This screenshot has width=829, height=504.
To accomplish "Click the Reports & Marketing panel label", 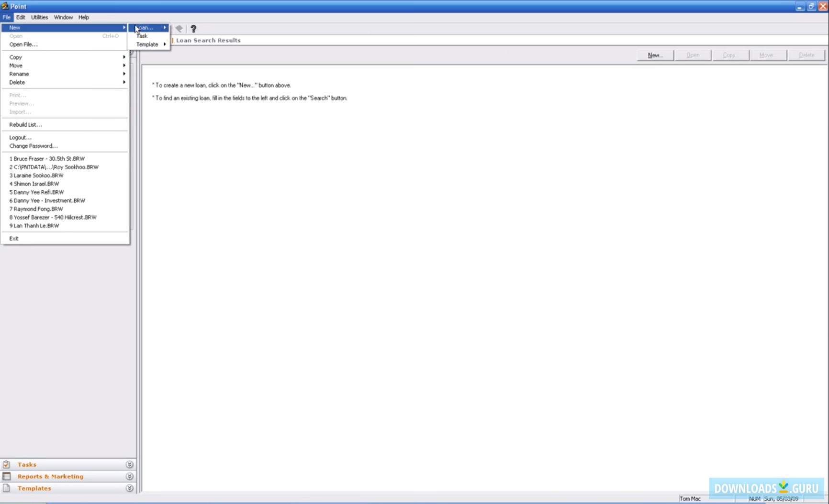I will click(x=50, y=476).
